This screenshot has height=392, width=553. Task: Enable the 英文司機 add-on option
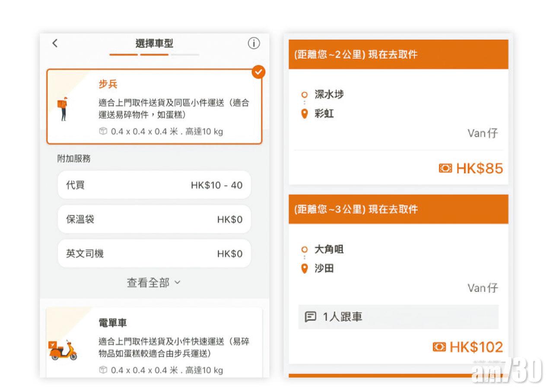tap(154, 254)
